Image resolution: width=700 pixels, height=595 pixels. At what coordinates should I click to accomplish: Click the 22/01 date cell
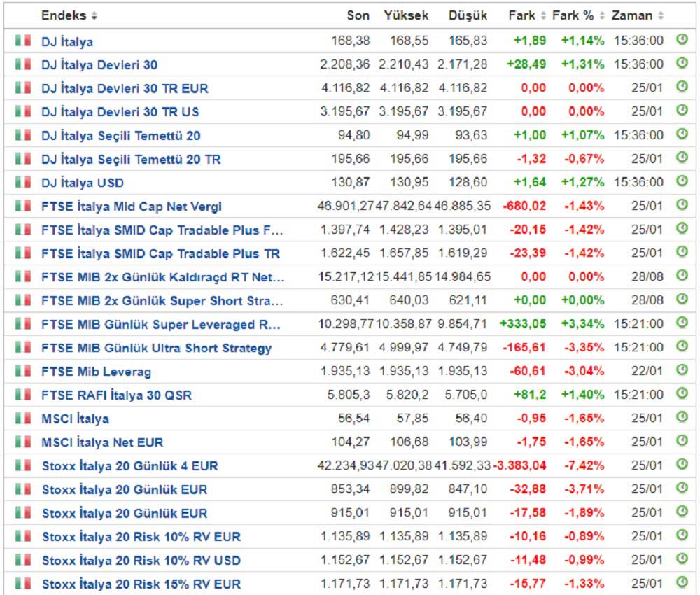[x=647, y=372]
